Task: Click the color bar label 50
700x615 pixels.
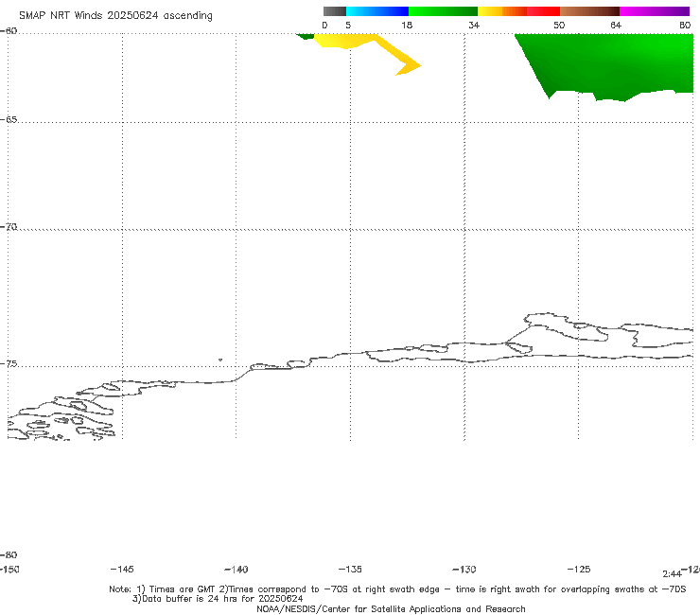Action: click(x=559, y=25)
